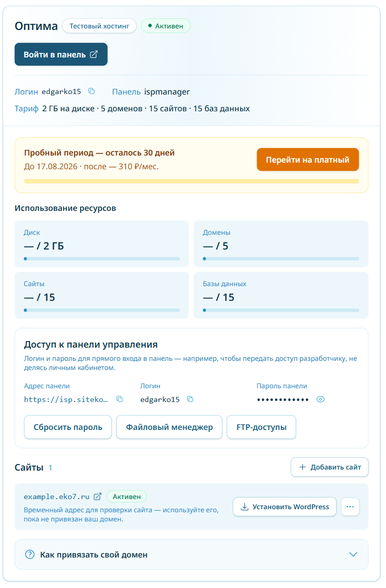Viewport: 386px width, 588px height.
Task: Click the Тестовый хостинг badge
Action: coord(100,26)
